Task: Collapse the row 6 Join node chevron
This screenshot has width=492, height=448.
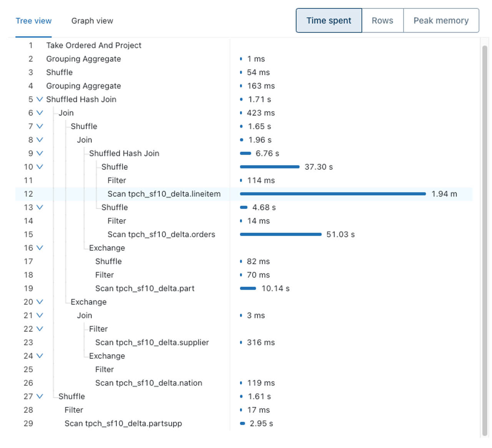Action: point(40,113)
